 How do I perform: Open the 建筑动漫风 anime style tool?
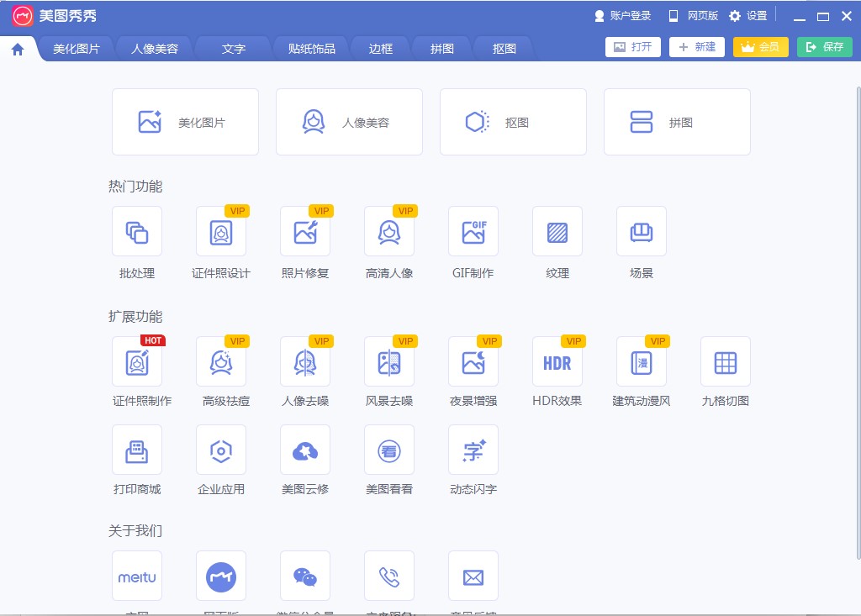[641, 361]
